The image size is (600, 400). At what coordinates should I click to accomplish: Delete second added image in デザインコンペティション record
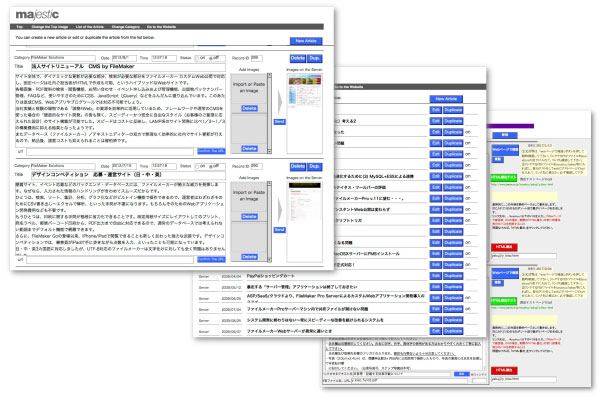point(249,257)
